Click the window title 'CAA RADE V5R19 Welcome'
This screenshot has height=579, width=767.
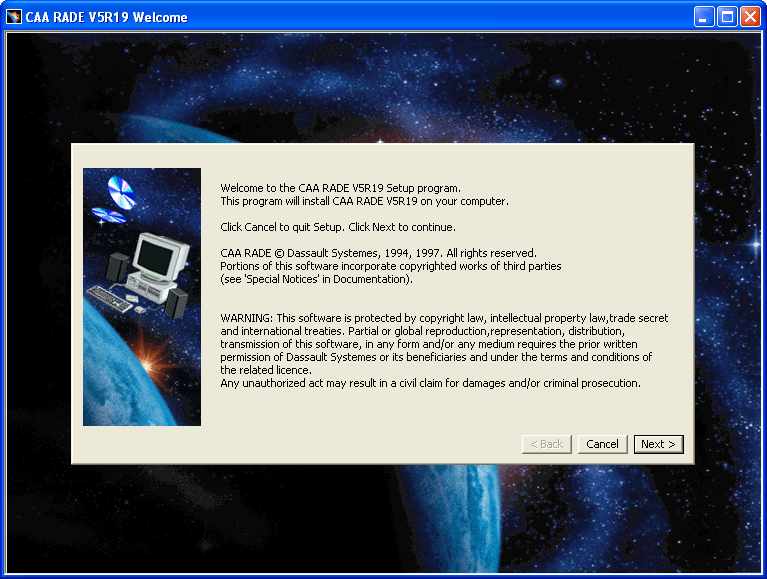coord(106,17)
